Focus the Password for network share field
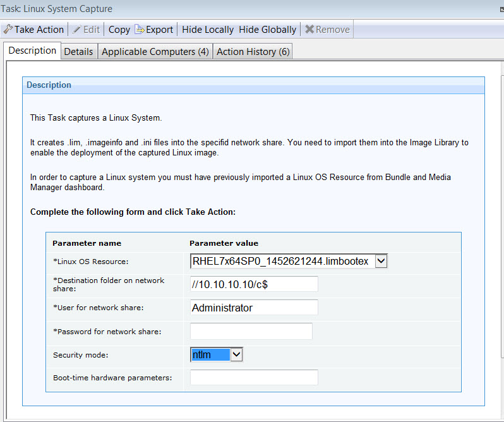The height and width of the screenshot is (422, 504). click(x=251, y=331)
